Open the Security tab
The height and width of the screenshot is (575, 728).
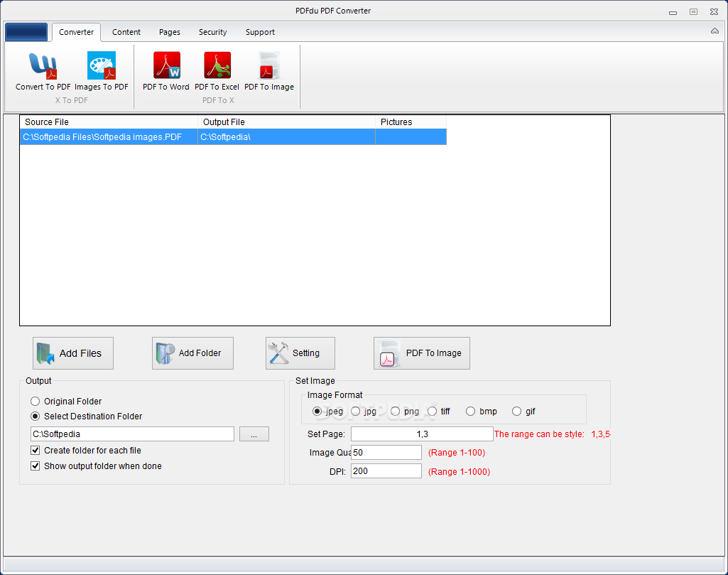pos(212,32)
